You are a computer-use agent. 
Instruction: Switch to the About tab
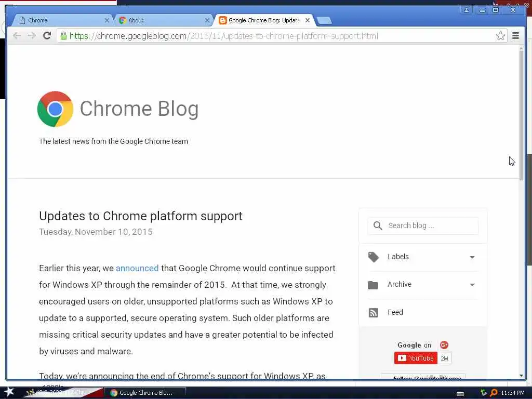(162, 20)
